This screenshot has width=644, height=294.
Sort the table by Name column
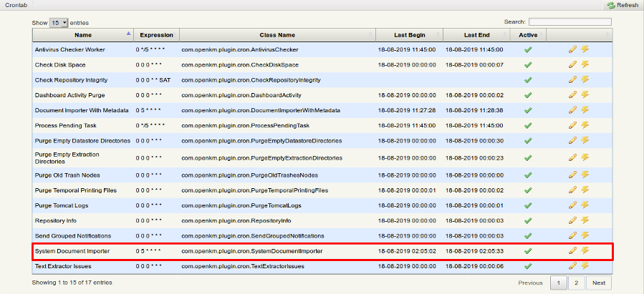pyautogui.click(x=83, y=34)
